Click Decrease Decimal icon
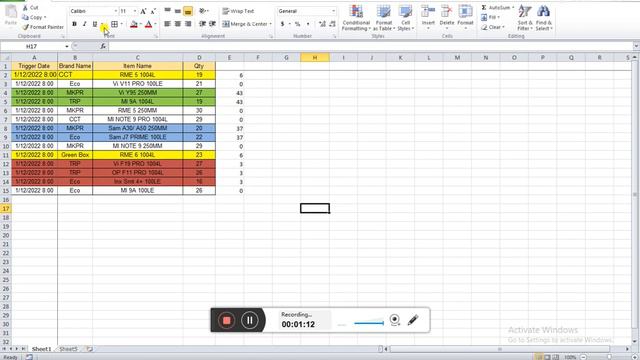The image size is (640, 360). (x=332, y=24)
